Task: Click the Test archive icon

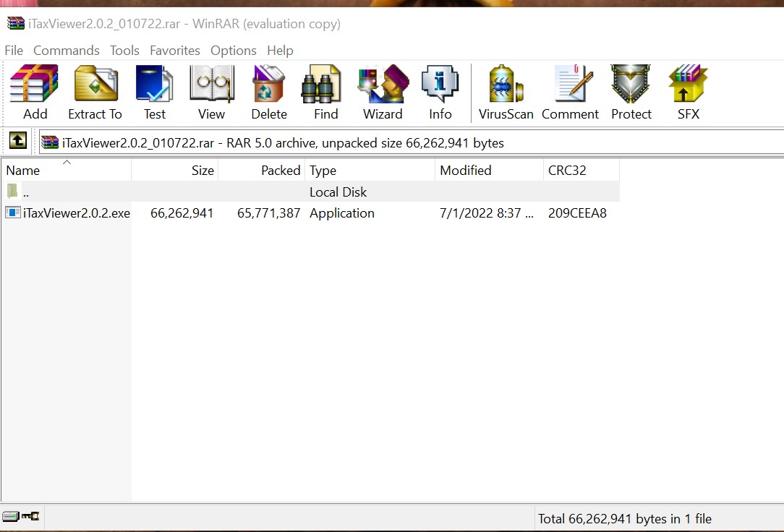Action: pos(155,84)
